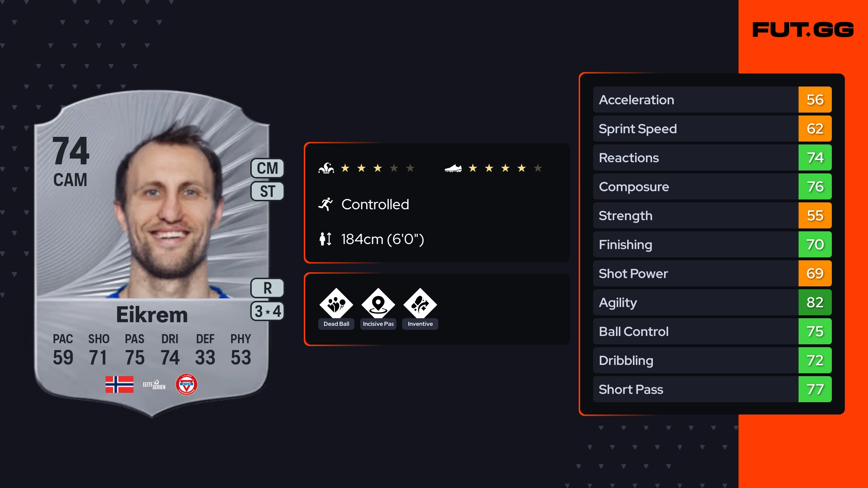Click the Controlled acceleration runner icon
The height and width of the screenshot is (488, 868).
click(325, 205)
